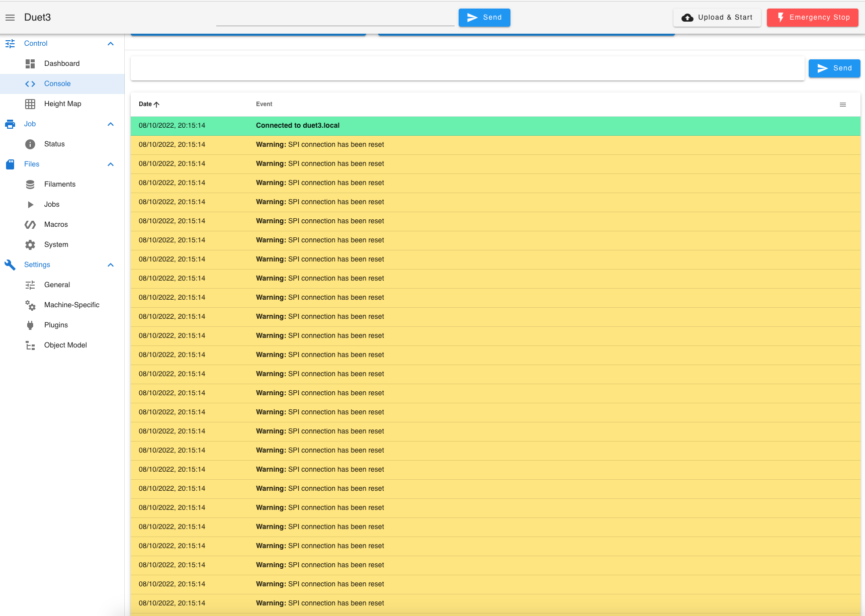Viewport: 865px width, 616px height.
Task: Open the Dashboard page
Action: (x=62, y=64)
